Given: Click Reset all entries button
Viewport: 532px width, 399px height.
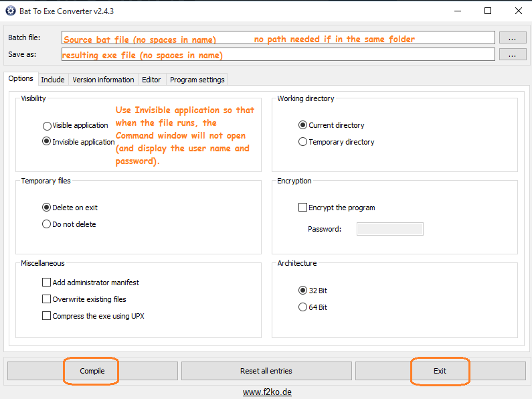Looking at the screenshot, I should (266, 371).
